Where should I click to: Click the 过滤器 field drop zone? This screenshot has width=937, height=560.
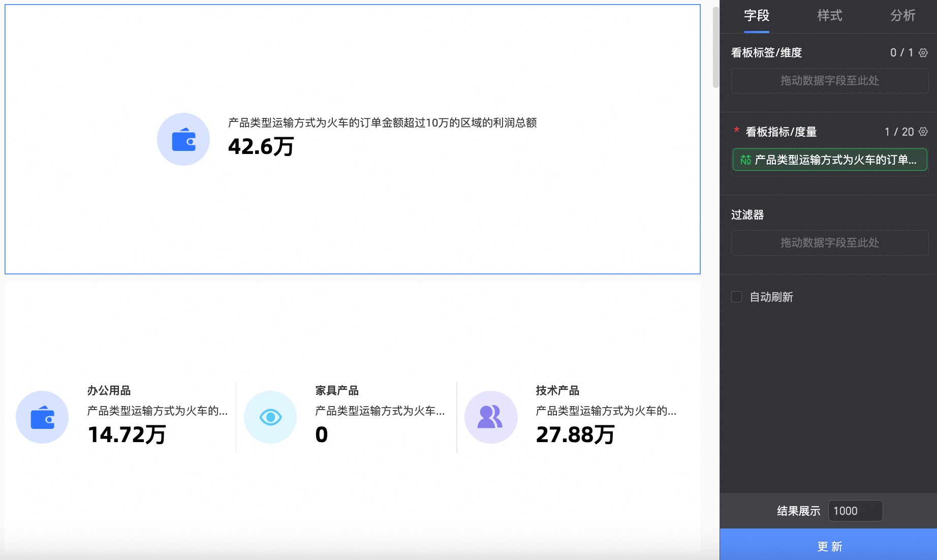[830, 243]
